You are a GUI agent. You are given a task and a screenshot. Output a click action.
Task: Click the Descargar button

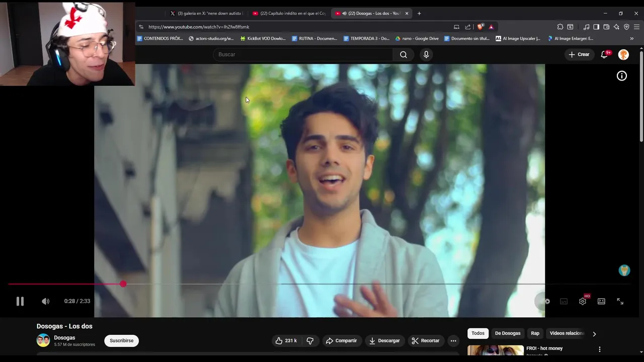click(384, 340)
